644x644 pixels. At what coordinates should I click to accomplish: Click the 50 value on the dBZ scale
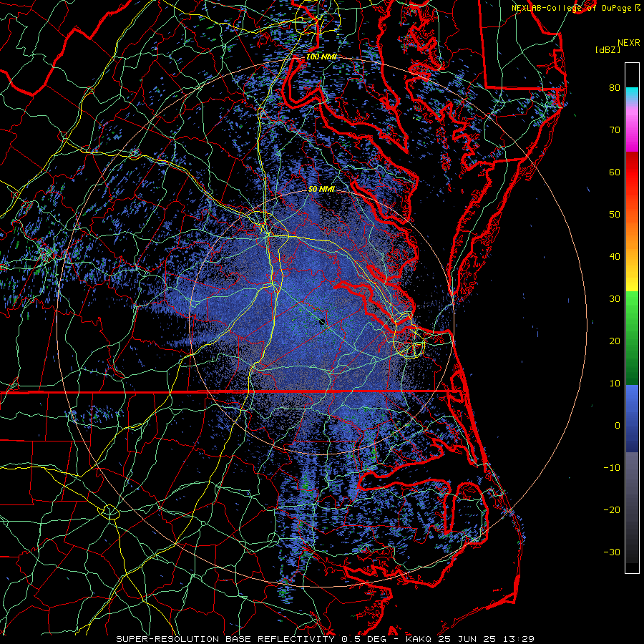coord(615,215)
